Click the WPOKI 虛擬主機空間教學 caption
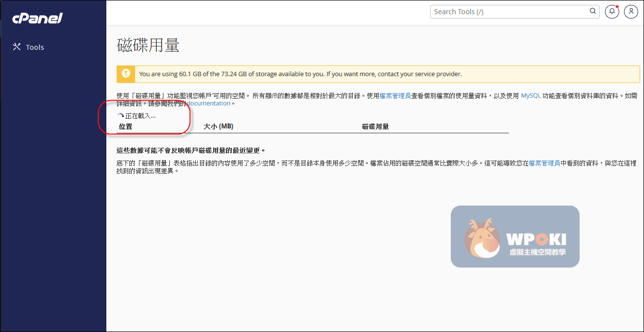 [x=537, y=252]
